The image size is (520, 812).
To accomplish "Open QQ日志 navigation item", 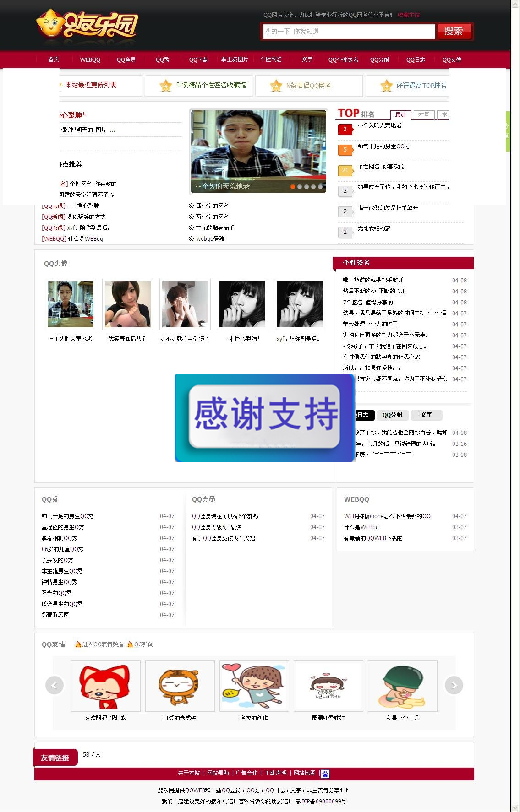I will pyautogui.click(x=416, y=60).
